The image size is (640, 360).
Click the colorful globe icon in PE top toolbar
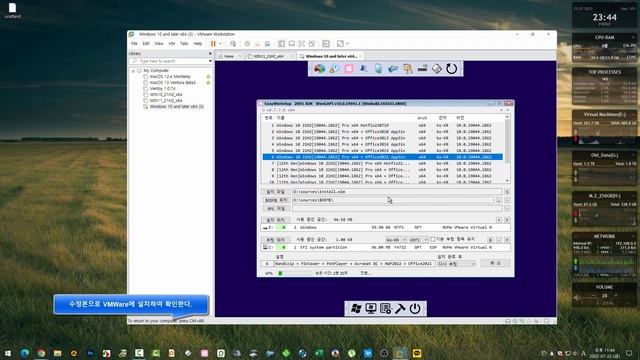point(320,69)
